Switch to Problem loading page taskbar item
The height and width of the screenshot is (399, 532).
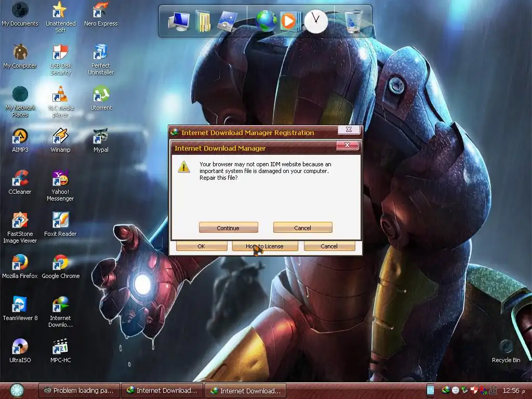tap(79, 391)
